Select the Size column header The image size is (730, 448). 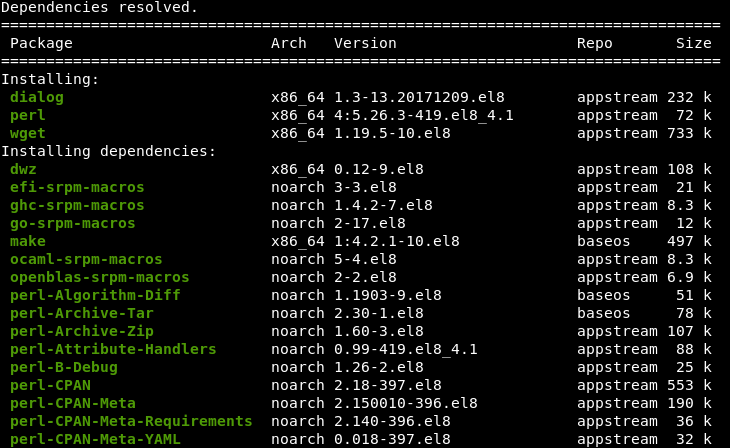(x=694, y=43)
